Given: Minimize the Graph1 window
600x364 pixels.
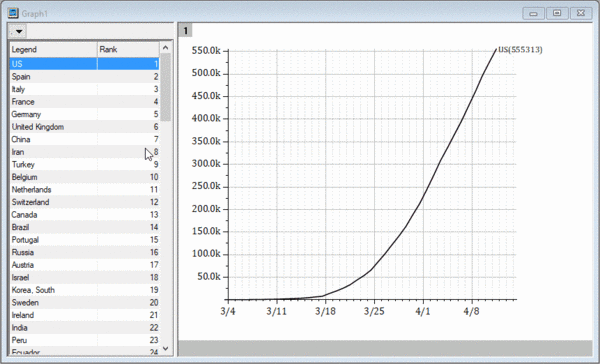Looking at the screenshot, I should click(533, 13).
